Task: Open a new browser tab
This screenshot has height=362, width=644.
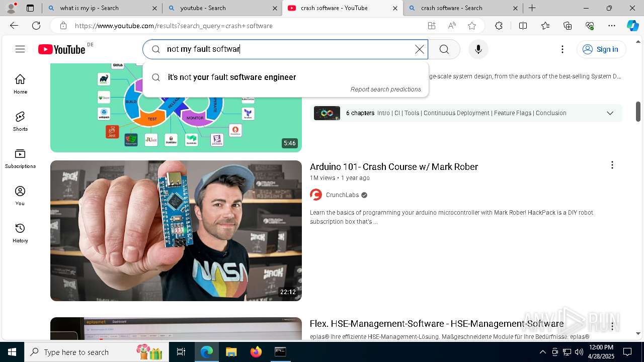Action: [532, 8]
